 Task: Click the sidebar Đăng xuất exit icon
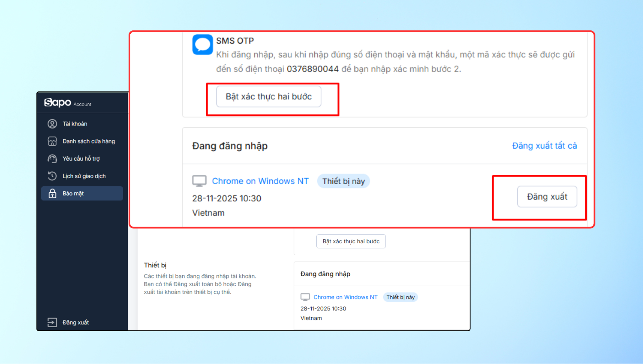(52, 322)
